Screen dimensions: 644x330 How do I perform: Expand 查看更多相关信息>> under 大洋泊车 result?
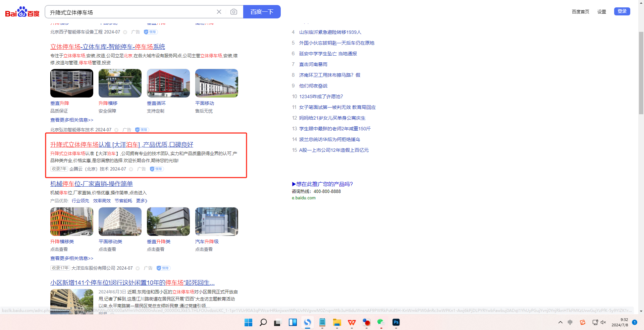[72, 258]
